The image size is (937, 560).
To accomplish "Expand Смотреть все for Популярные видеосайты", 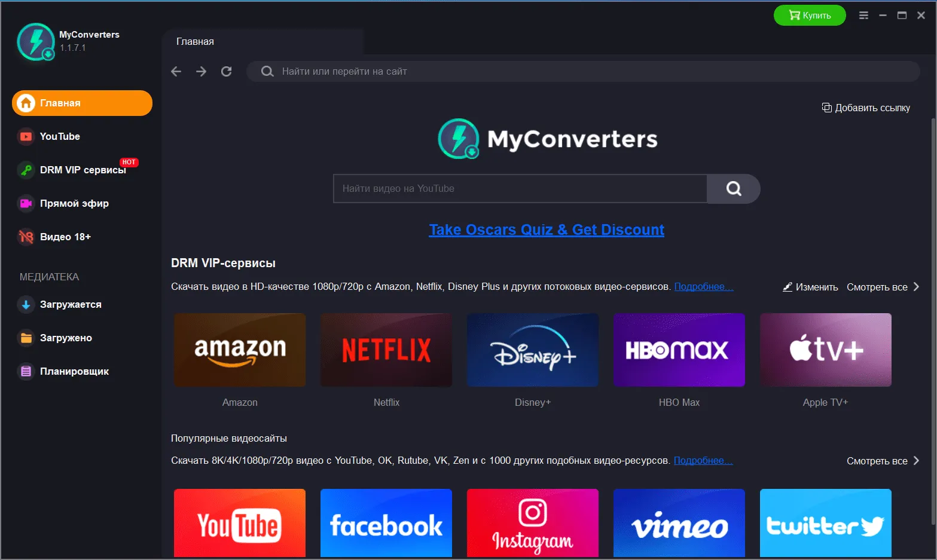I will tap(883, 461).
